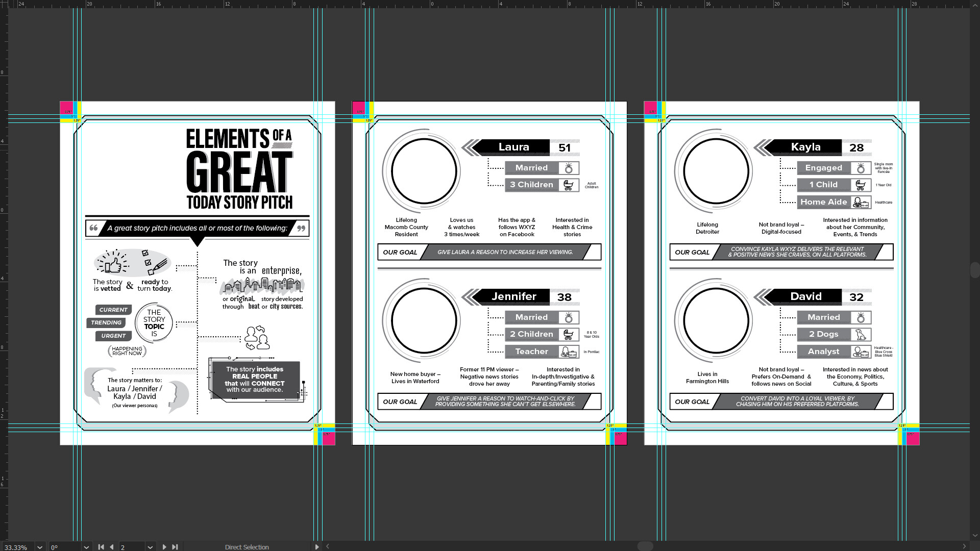Click the horizontal scrollbar left arrow
The width and height of the screenshot is (980, 551).
328,546
